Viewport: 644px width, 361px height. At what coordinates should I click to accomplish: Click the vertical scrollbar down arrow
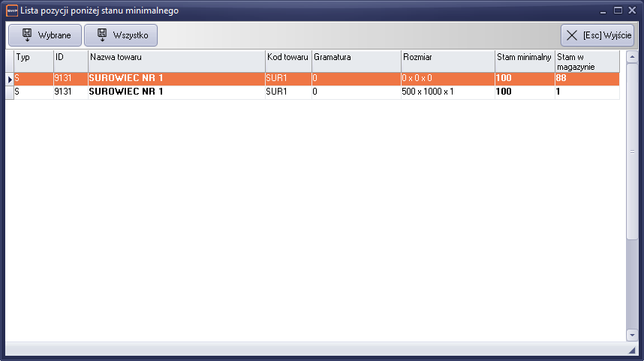632,335
